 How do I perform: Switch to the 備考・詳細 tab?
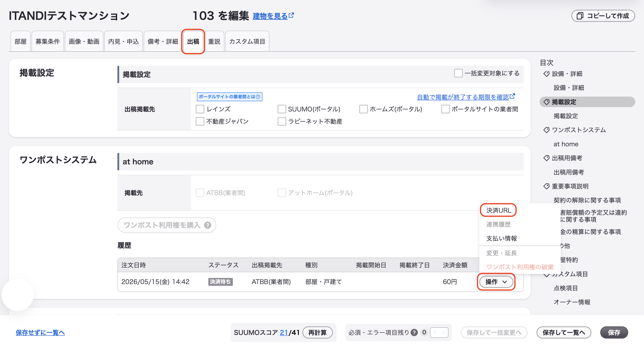click(x=163, y=41)
